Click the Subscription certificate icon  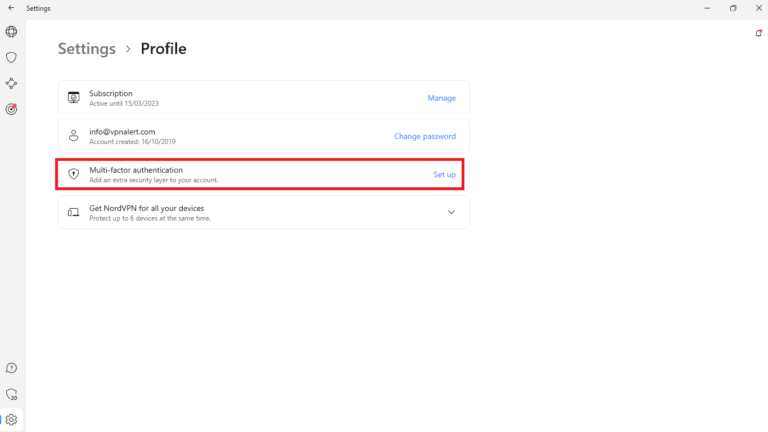coord(73,97)
